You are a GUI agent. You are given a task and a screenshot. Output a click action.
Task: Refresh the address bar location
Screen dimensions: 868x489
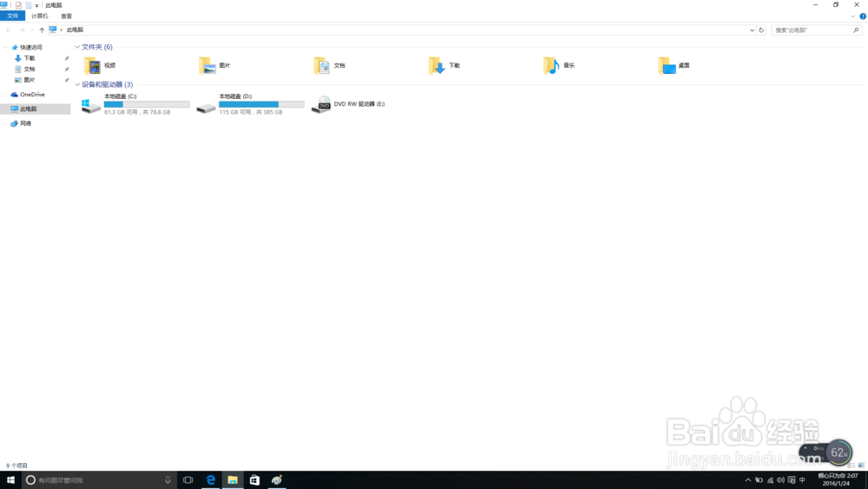pyautogui.click(x=761, y=30)
